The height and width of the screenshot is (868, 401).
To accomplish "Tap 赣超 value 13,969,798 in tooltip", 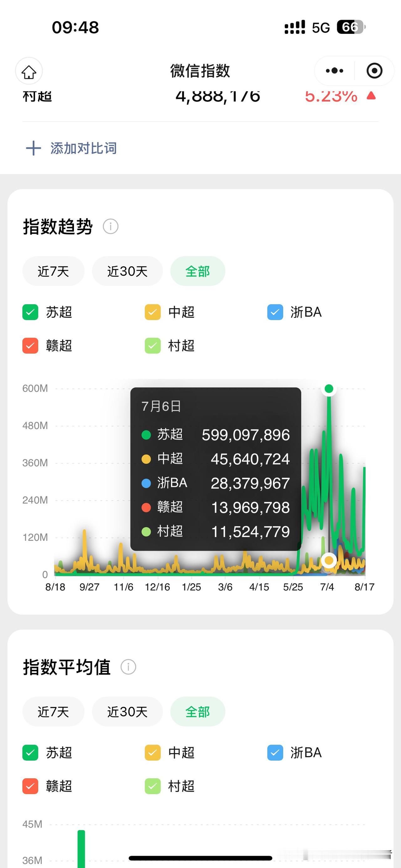I will coord(250,508).
